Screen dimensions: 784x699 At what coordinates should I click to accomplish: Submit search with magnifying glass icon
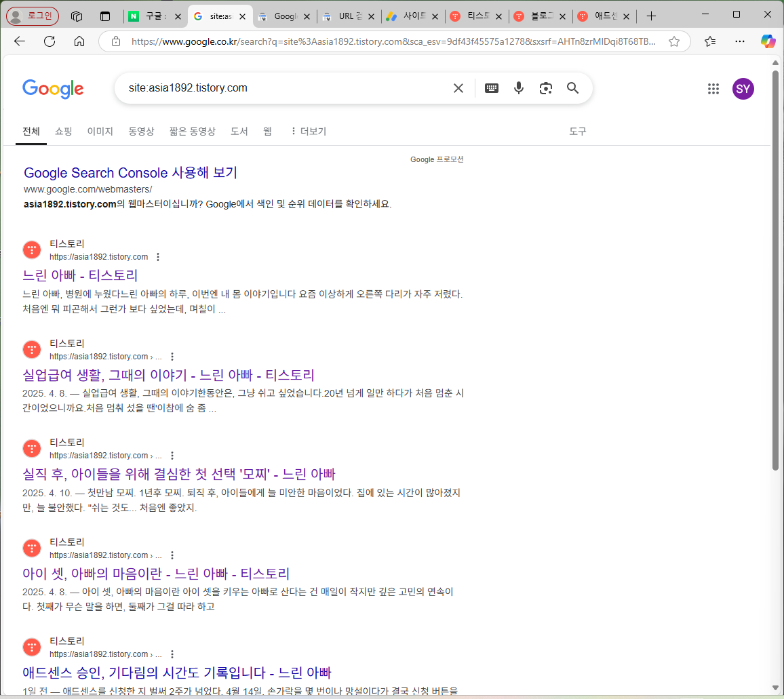pos(573,89)
